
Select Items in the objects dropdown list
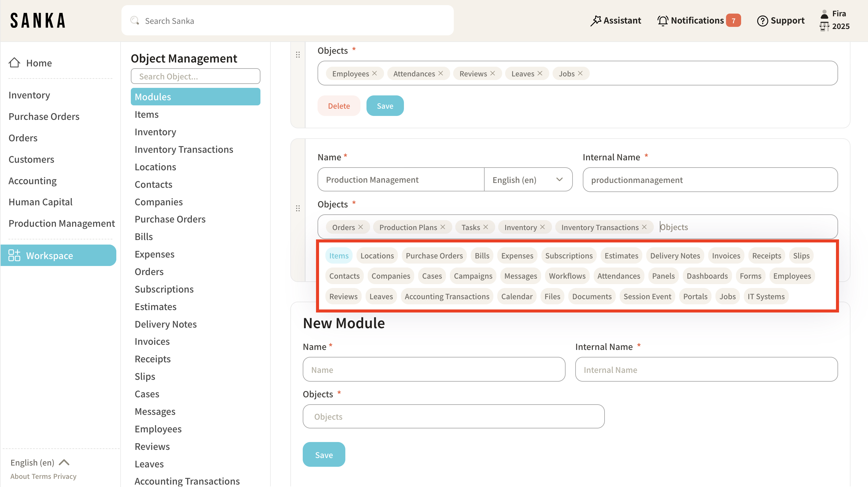coord(339,256)
